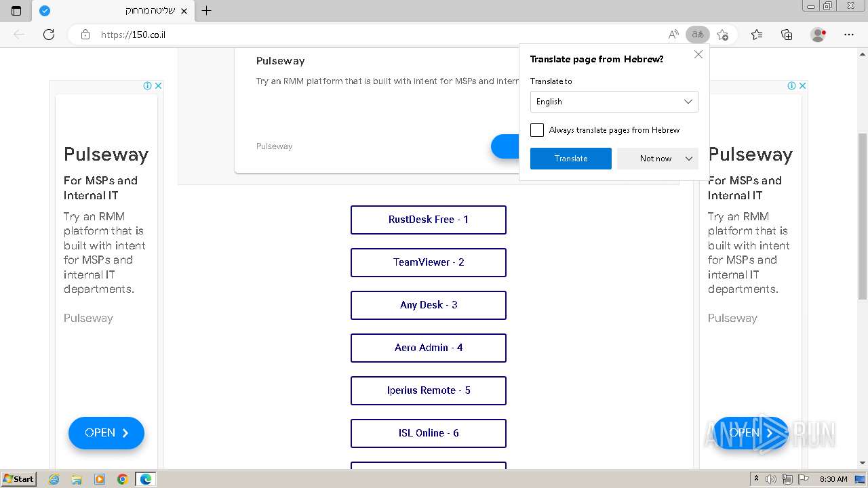Click OPEN on left Pulseway ad
This screenshot has width=868, height=488.
point(106,433)
